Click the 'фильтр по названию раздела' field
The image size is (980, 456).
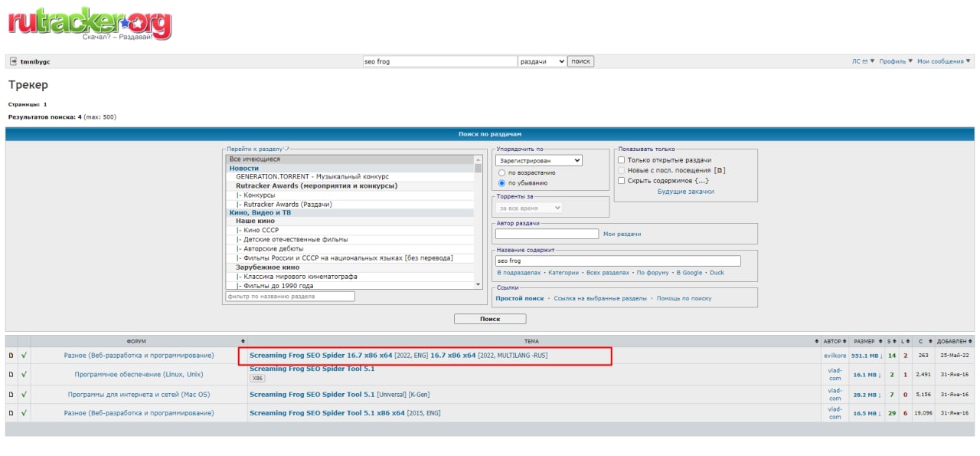pos(290,296)
